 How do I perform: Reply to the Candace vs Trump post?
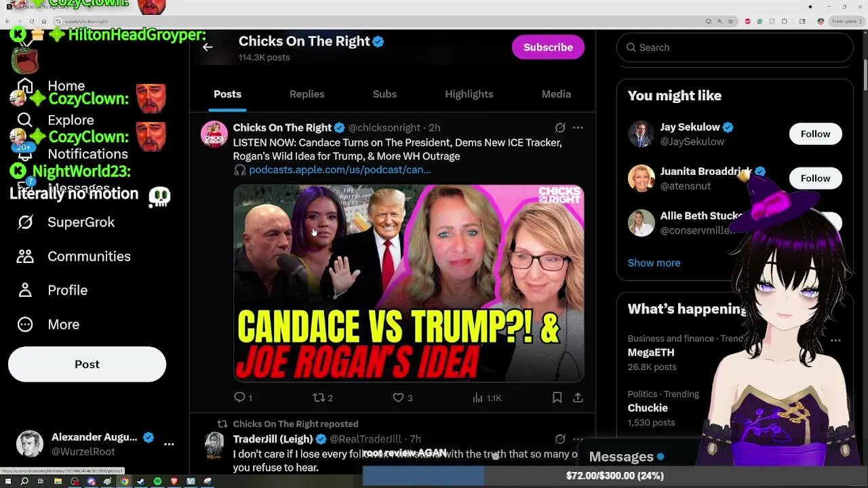243,398
